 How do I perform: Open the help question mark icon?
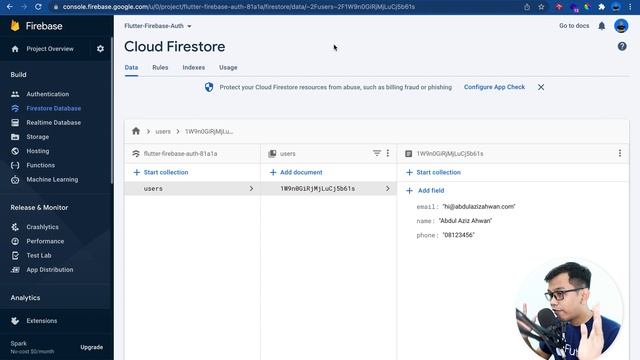tap(622, 46)
